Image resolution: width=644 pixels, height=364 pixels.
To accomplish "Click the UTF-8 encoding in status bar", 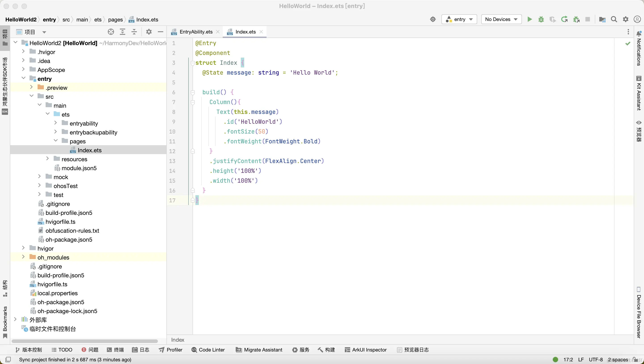I will click(x=595, y=360).
